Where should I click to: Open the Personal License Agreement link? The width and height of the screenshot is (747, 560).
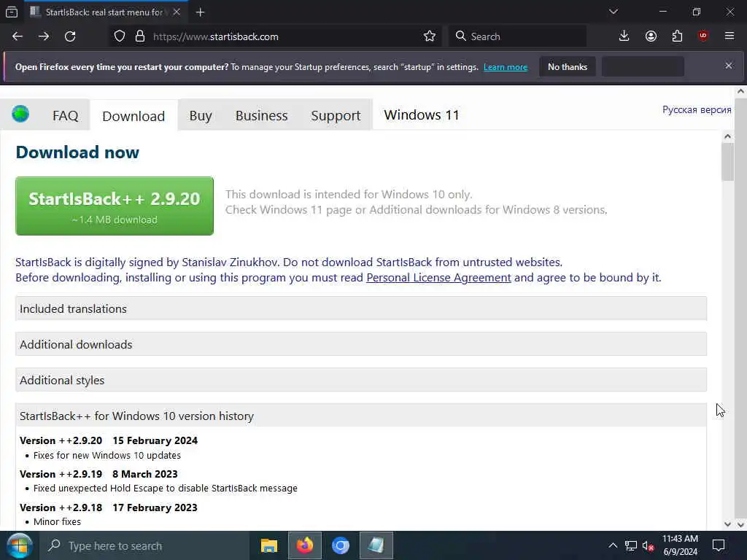tap(438, 278)
